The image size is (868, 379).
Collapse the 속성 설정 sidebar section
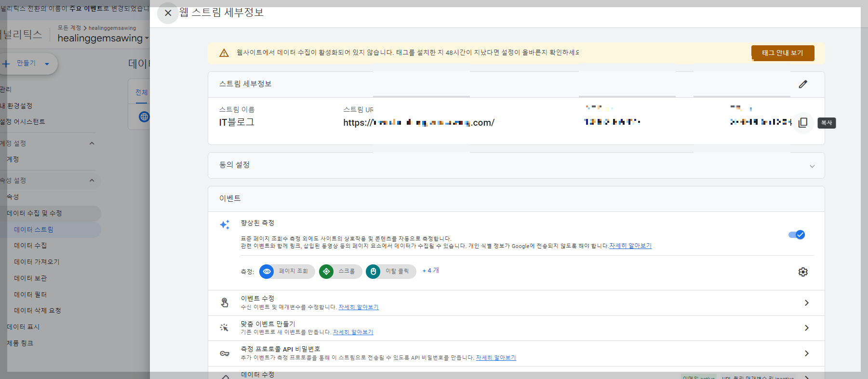point(92,181)
